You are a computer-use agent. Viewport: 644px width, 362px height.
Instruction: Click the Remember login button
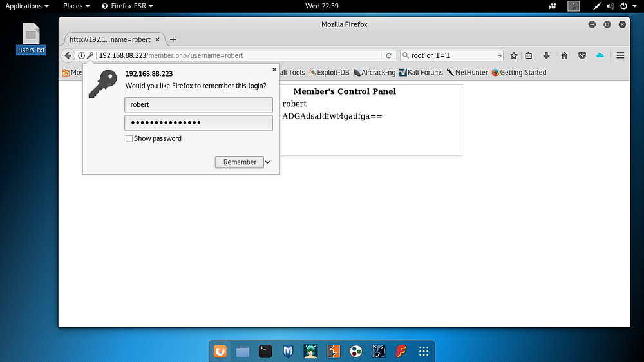240,162
